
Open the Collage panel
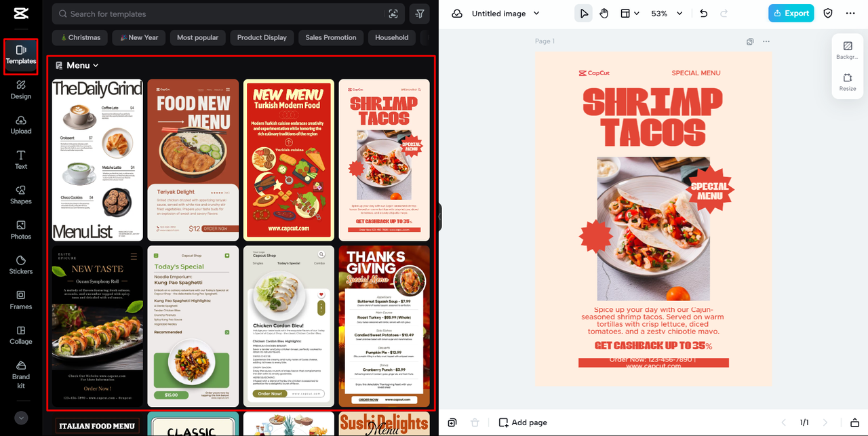21,336
